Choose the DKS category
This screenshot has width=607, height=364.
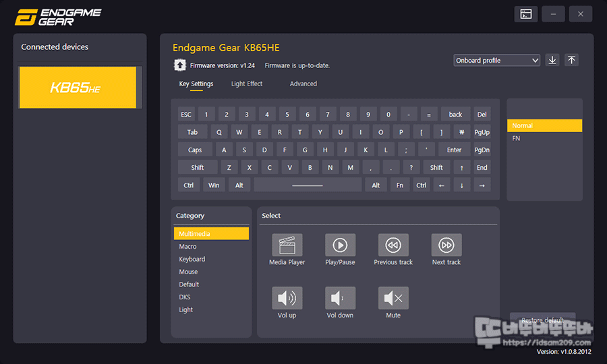(211, 297)
